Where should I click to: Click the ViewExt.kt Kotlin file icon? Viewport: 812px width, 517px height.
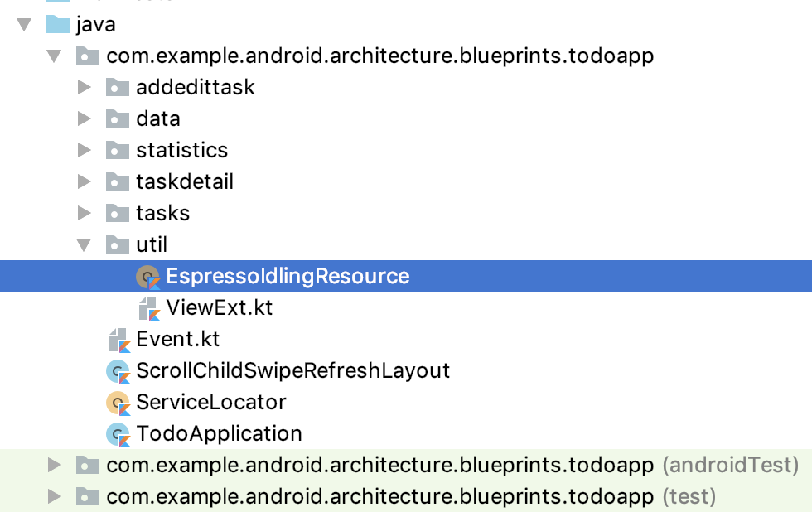pyautogui.click(x=148, y=308)
